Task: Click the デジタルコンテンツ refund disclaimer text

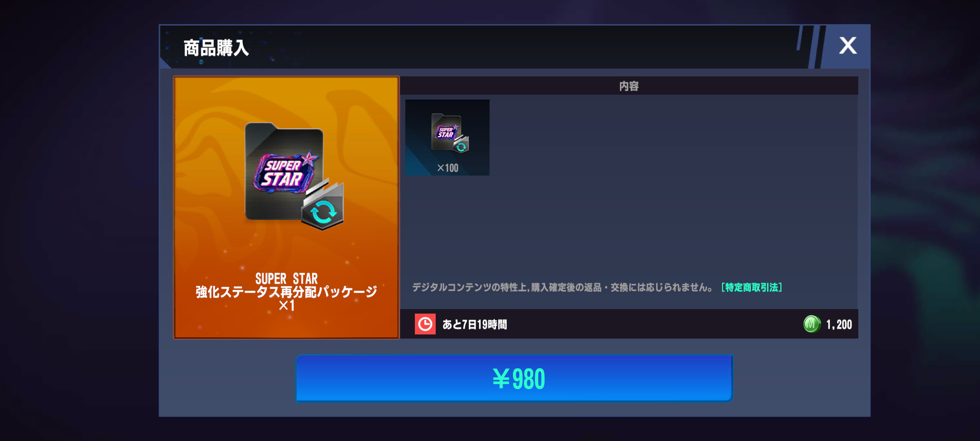Action: pos(563,287)
